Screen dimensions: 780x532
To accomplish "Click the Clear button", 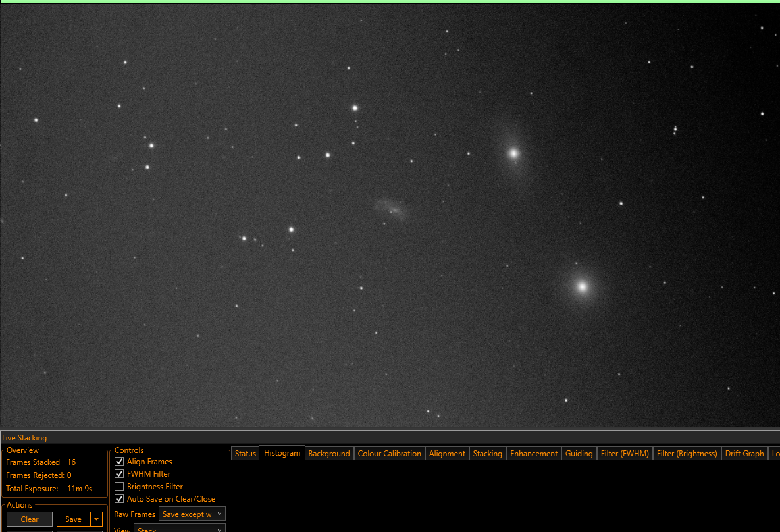I will [30, 519].
